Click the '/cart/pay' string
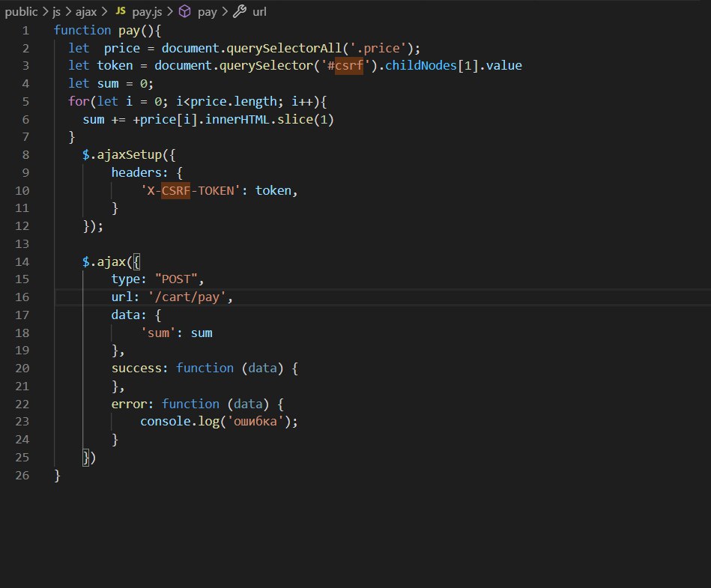This screenshot has width=711, height=588. pyautogui.click(x=187, y=297)
